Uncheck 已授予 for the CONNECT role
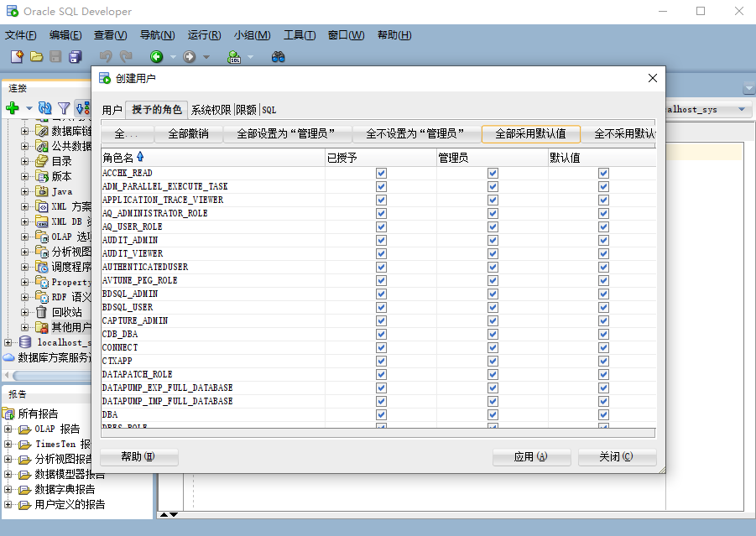 click(382, 347)
